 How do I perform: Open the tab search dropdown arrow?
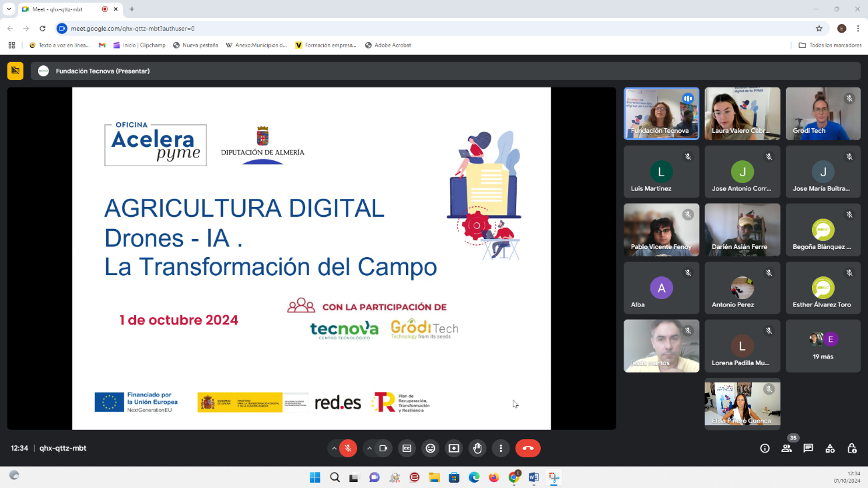9,9
